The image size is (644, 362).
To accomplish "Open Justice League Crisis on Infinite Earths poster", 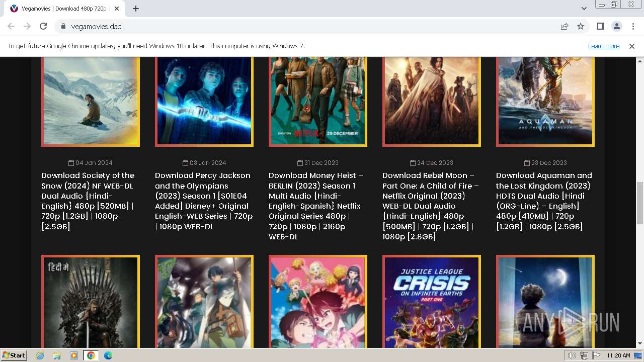I will point(432,302).
